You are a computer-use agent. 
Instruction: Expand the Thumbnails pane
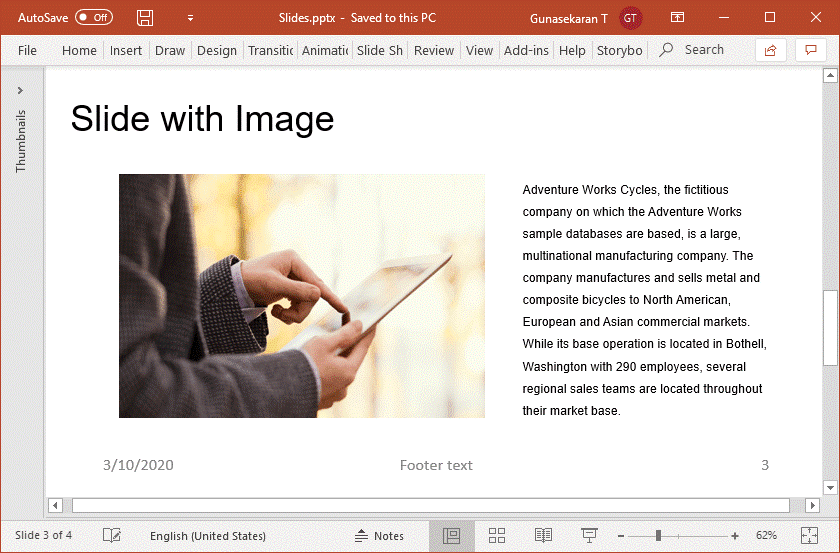pyautogui.click(x=20, y=90)
